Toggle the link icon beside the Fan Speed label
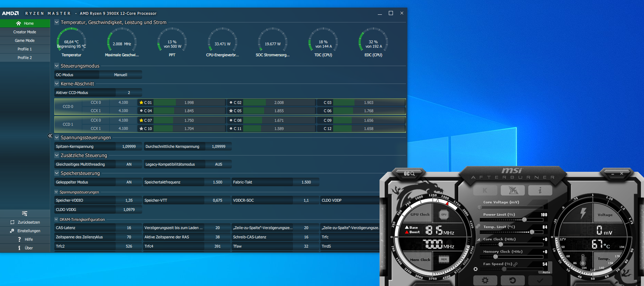The image size is (644, 286). click(515, 264)
